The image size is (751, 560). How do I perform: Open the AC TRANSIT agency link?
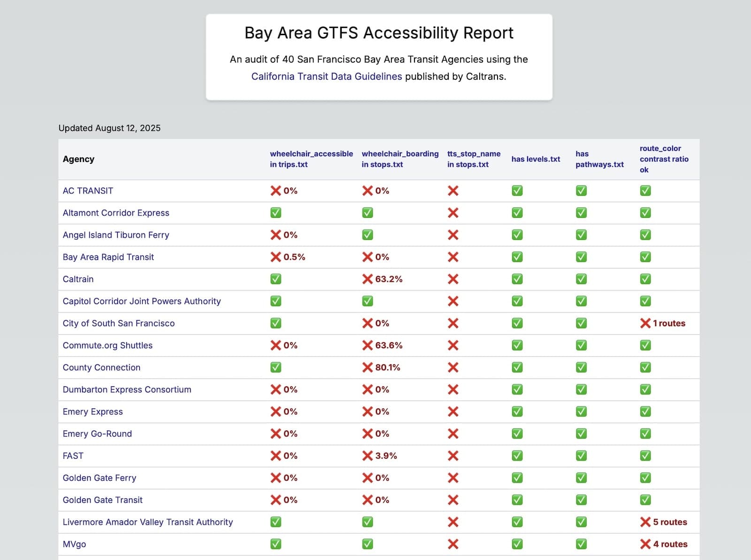coord(88,191)
